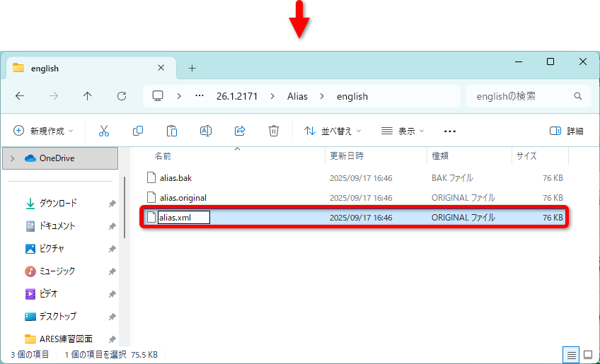The image size is (600, 364).
Task: Expand chevron after 26.1.2171 breadcrumb
Action: coord(272,96)
